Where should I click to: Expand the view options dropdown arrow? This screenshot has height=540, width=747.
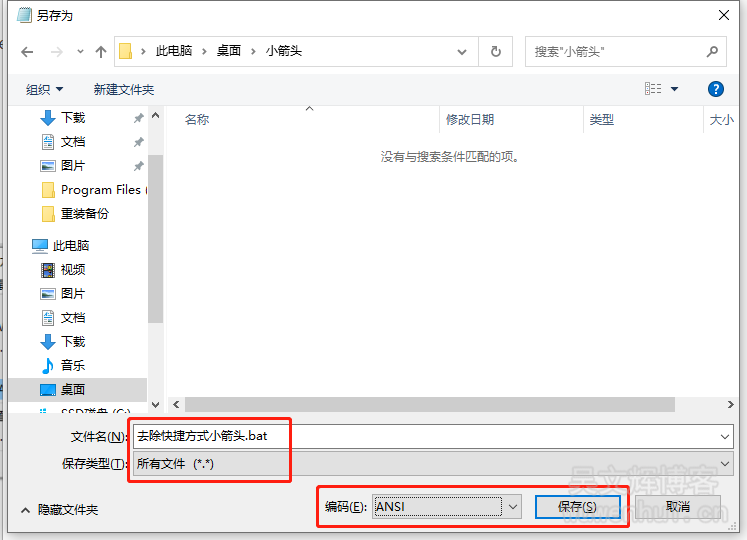(x=675, y=89)
